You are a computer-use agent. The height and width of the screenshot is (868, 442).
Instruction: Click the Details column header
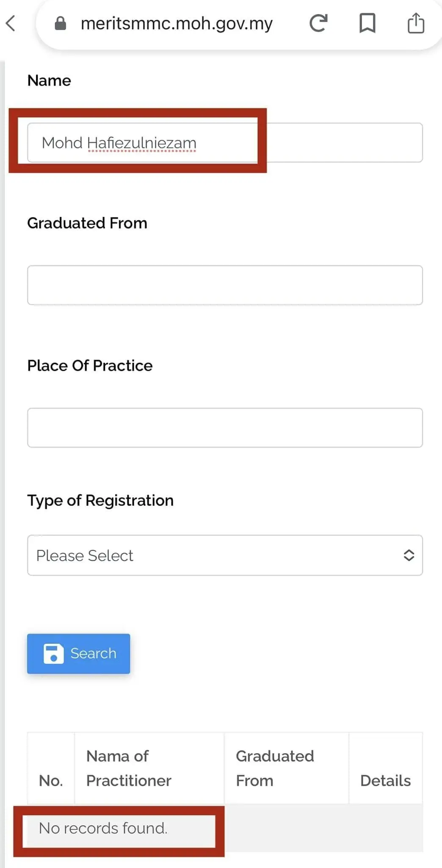(385, 780)
